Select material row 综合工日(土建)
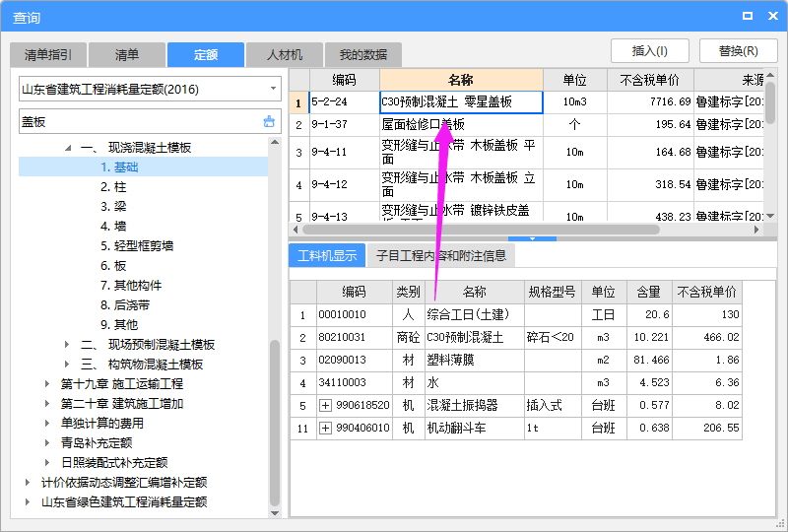Viewport: 788px width, 532px height. click(474, 315)
